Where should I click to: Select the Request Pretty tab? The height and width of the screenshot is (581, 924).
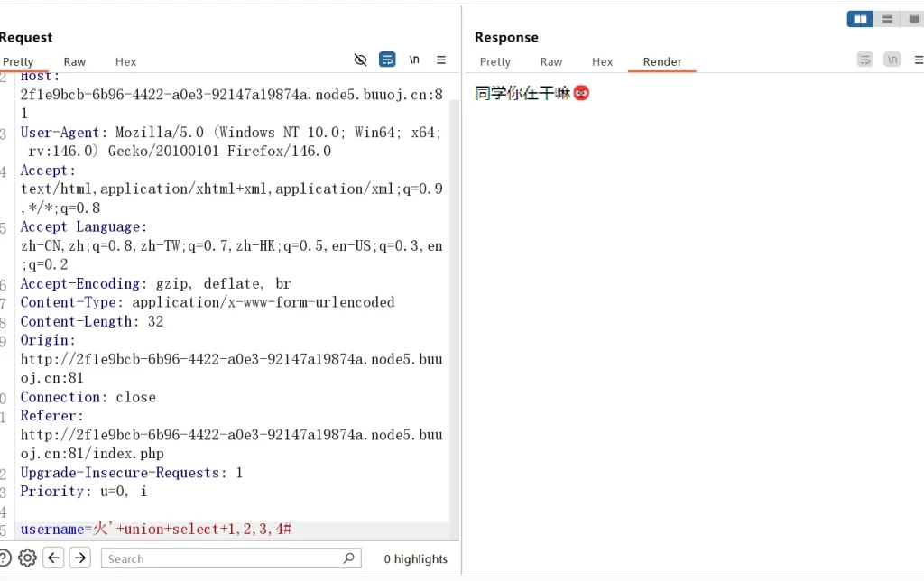[x=18, y=62]
